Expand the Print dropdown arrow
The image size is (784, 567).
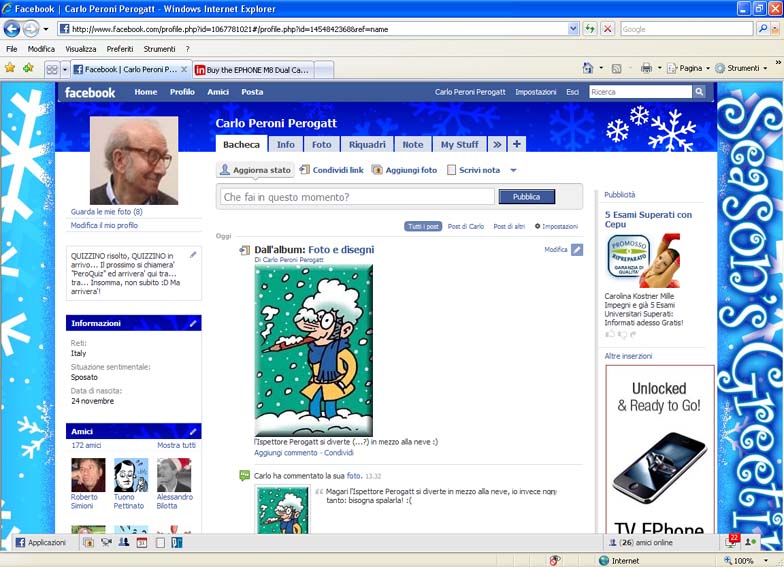[660, 68]
